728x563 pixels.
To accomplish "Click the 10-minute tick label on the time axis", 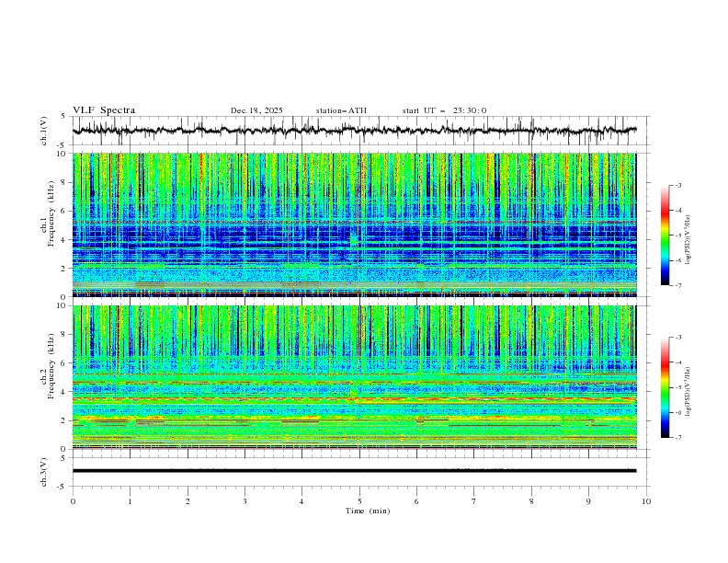I will click(x=646, y=500).
